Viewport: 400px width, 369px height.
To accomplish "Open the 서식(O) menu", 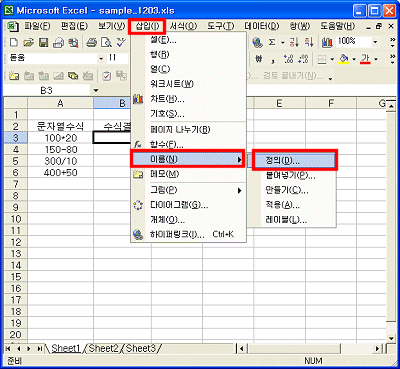I will pyautogui.click(x=183, y=26).
